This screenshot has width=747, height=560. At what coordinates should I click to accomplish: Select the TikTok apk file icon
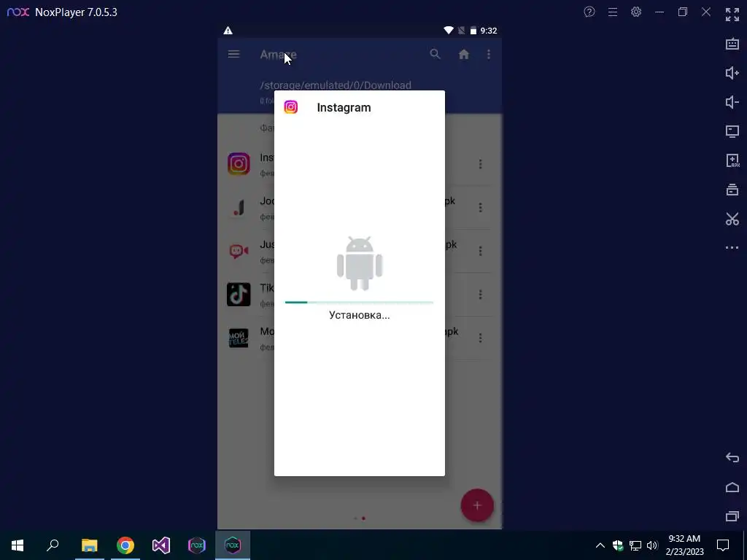point(239,295)
